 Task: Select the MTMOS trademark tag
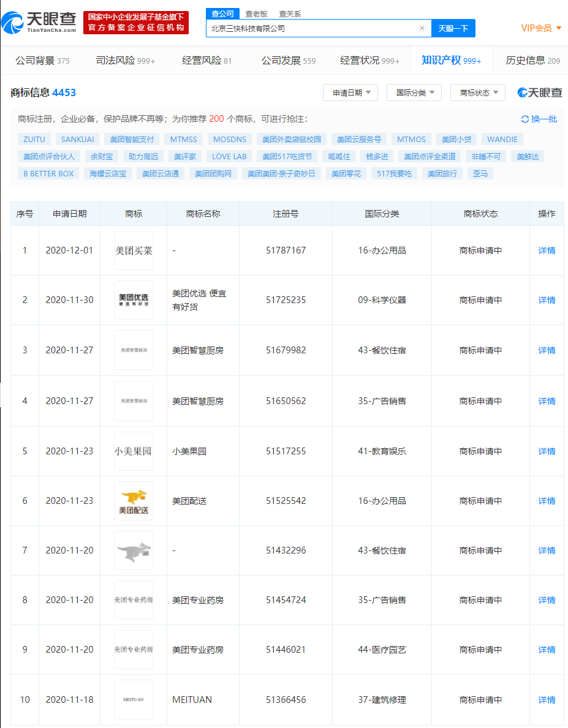pos(411,139)
